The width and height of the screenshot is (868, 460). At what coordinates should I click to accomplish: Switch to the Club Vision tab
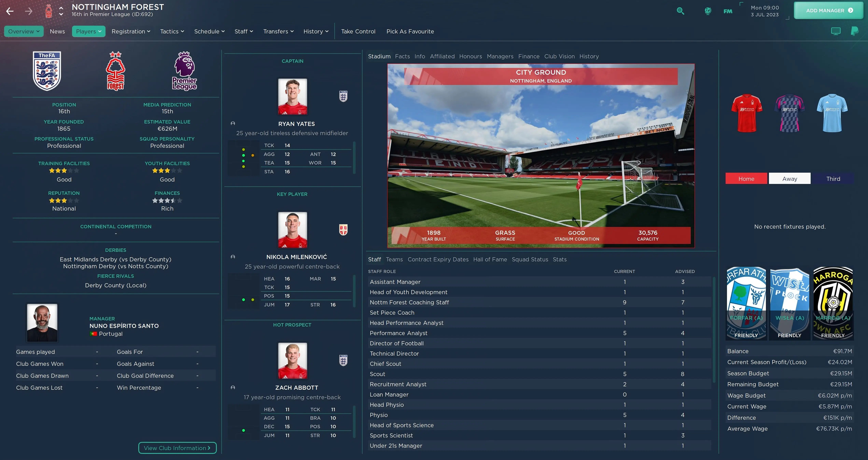pos(559,56)
